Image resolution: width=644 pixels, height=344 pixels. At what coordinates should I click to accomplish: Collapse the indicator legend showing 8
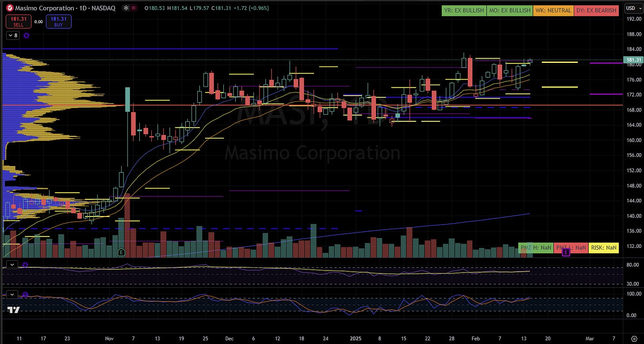coord(12,35)
